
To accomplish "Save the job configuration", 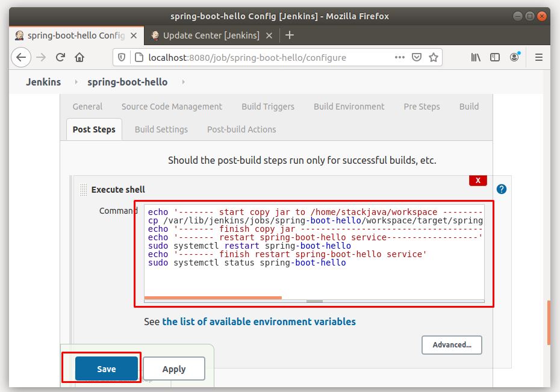I will (107, 369).
